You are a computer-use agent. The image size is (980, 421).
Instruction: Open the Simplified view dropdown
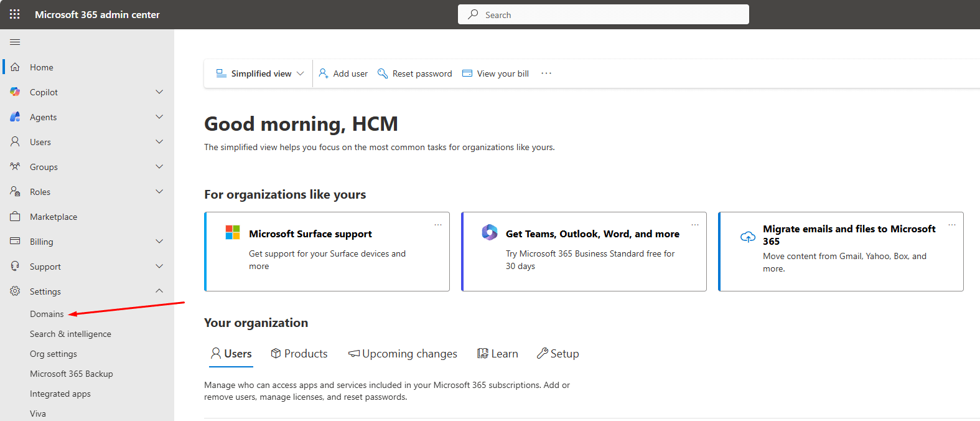click(260, 73)
